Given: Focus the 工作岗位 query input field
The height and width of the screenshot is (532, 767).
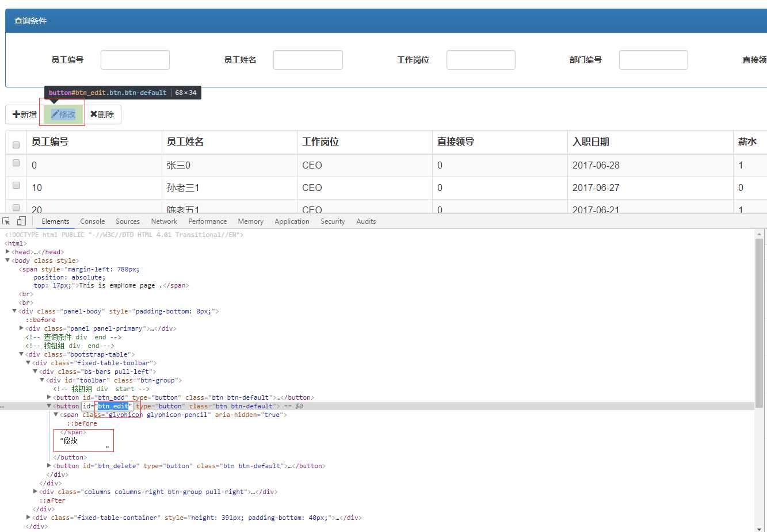Looking at the screenshot, I should point(481,60).
